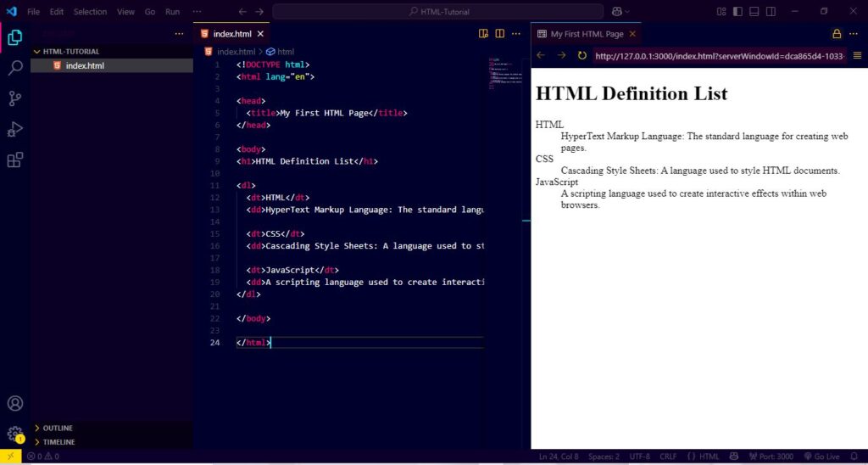Toggle primary side bar visibility
Image resolution: width=868 pixels, height=465 pixels.
[x=737, y=11]
